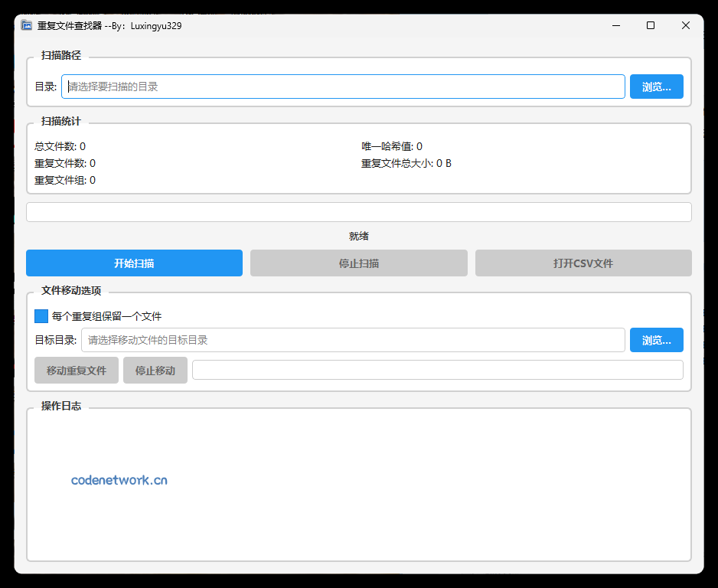Open the codenetwork.cn link in the log
The image size is (718, 588).
pyautogui.click(x=119, y=480)
